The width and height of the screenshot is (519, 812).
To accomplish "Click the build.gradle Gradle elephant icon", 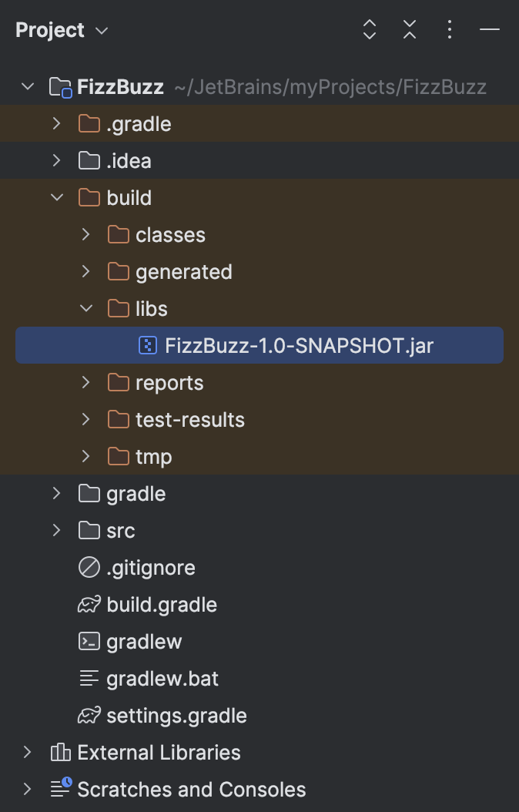I will click(x=90, y=605).
